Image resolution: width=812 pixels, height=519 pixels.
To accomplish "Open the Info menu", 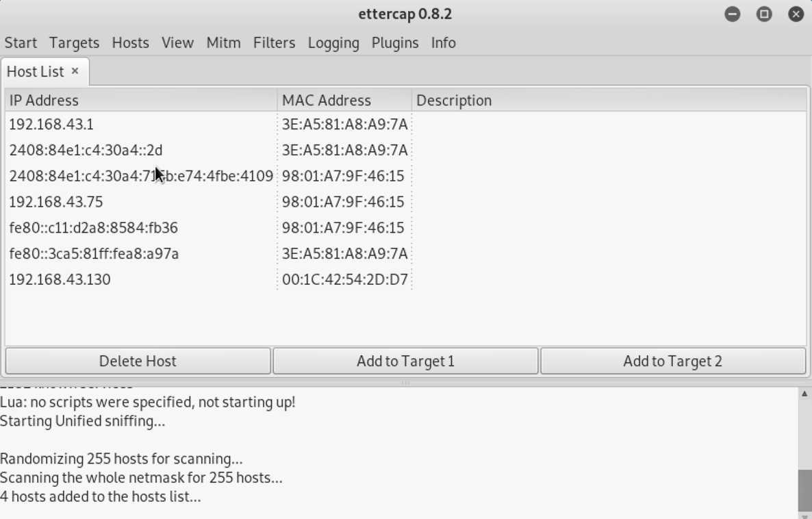I will pos(443,42).
